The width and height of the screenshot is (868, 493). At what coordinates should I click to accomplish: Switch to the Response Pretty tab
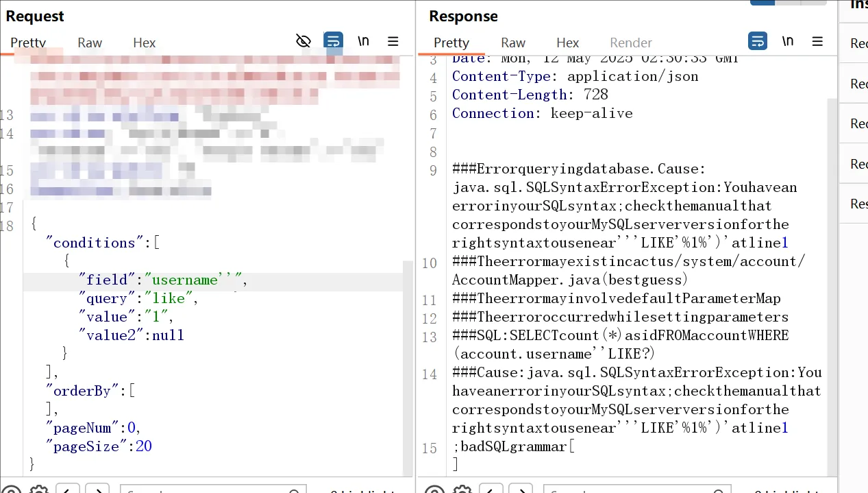(x=451, y=43)
